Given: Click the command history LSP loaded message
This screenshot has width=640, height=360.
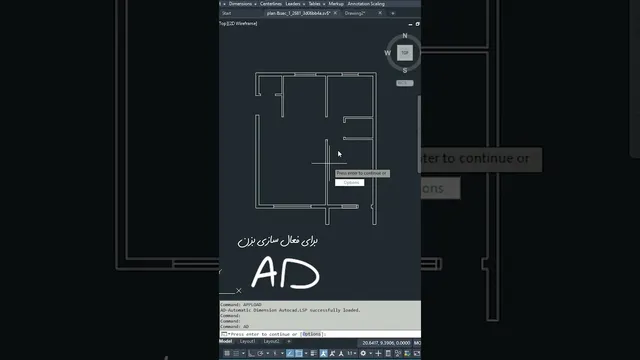Looking at the screenshot, I should [290, 310].
